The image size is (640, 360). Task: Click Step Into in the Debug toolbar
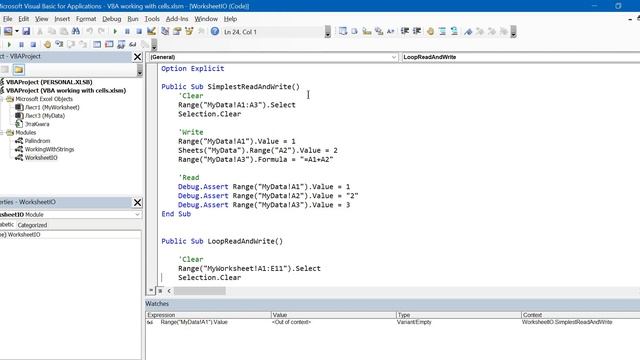tap(59, 44)
